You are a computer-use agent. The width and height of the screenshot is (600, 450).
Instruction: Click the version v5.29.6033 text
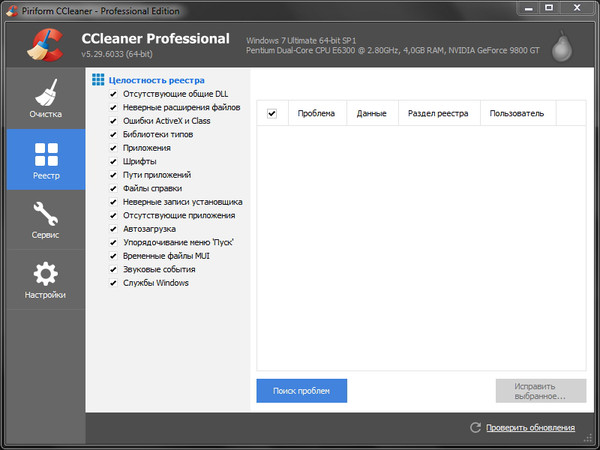point(117,54)
